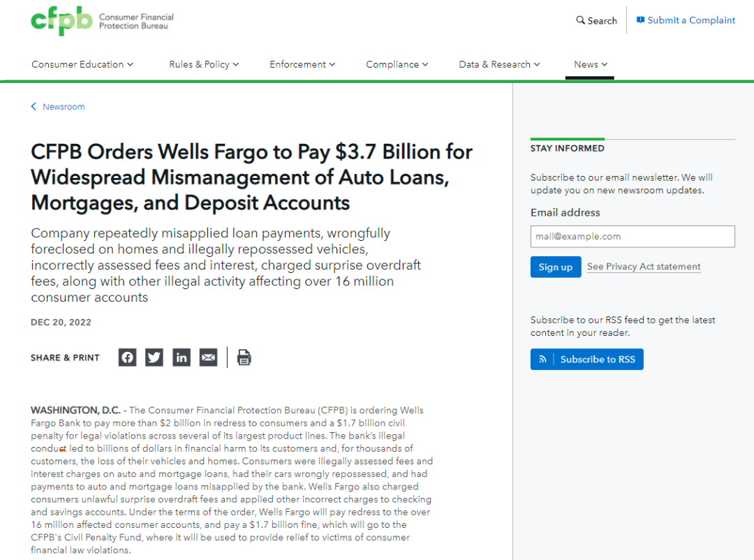The image size is (754, 560).
Task: Share article on LinkedIn
Action: (x=182, y=358)
